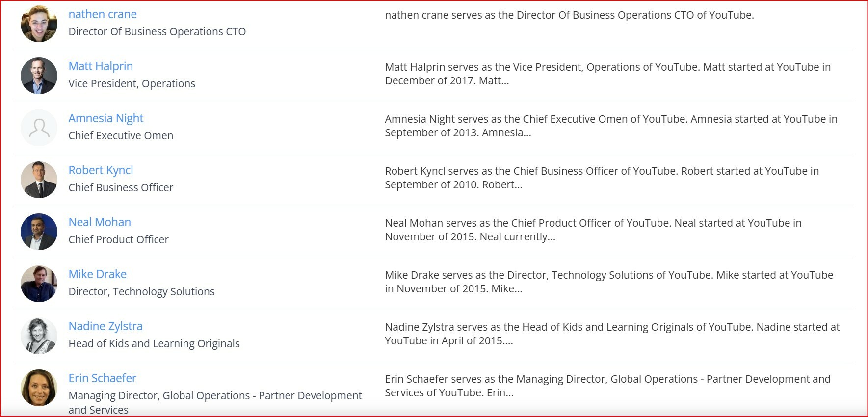868x417 pixels.
Task: Open the Amnesia Night profile
Action: pos(106,118)
